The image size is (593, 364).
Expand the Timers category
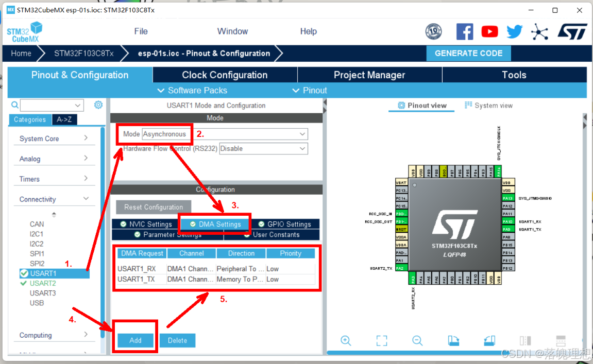point(54,179)
